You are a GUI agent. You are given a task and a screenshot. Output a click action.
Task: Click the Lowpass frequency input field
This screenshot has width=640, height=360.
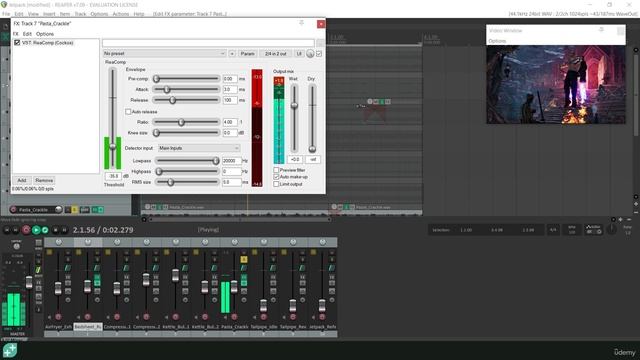click(x=231, y=161)
